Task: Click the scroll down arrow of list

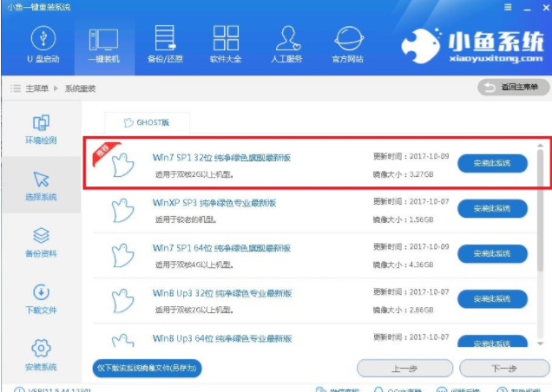Action: click(x=541, y=343)
